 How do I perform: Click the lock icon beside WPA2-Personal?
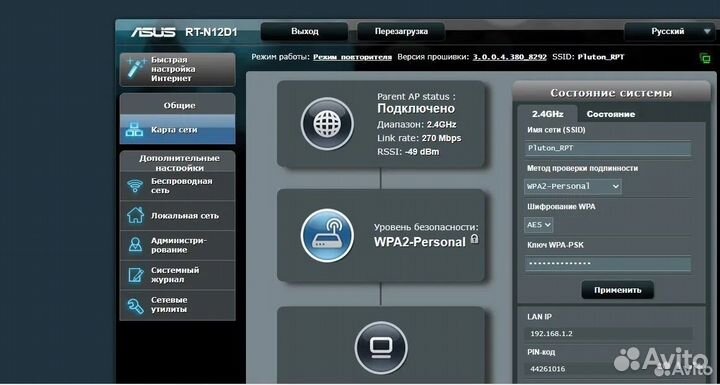475,238
